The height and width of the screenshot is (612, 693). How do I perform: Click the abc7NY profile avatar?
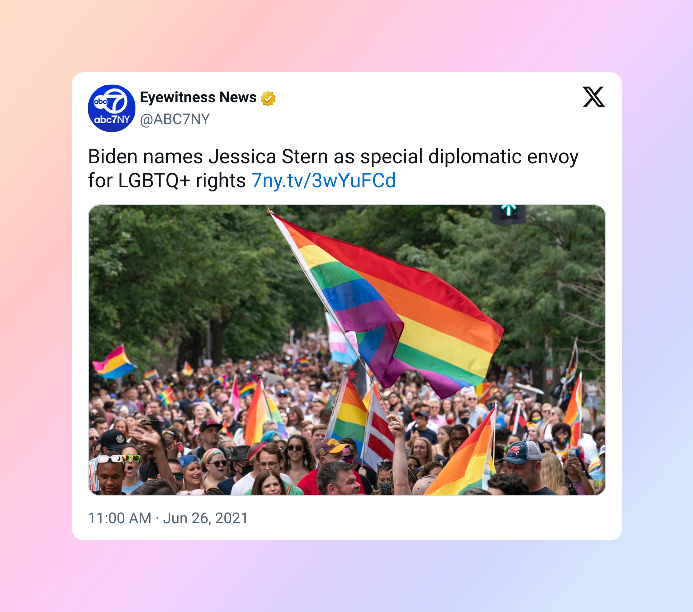(x=111, y=108)
